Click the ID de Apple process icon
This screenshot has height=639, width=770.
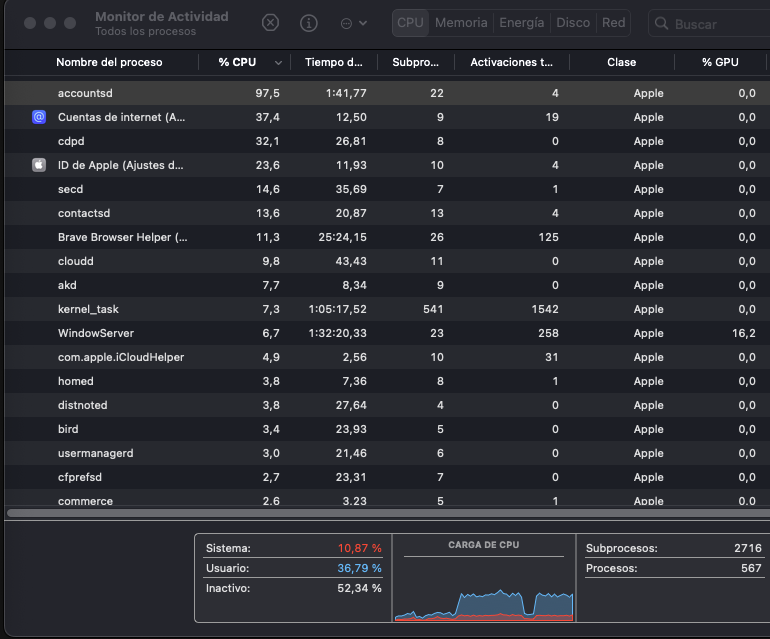click(39, 165)
